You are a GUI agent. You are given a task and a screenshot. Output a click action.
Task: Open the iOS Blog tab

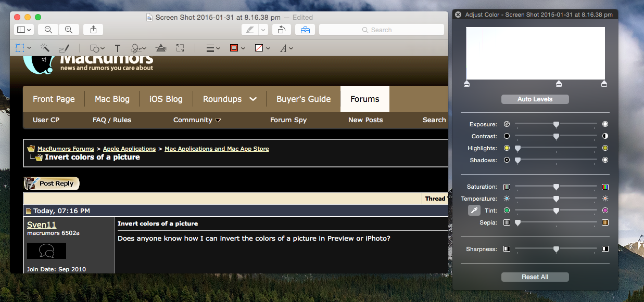pyautogui.click(x=166, y=99)
